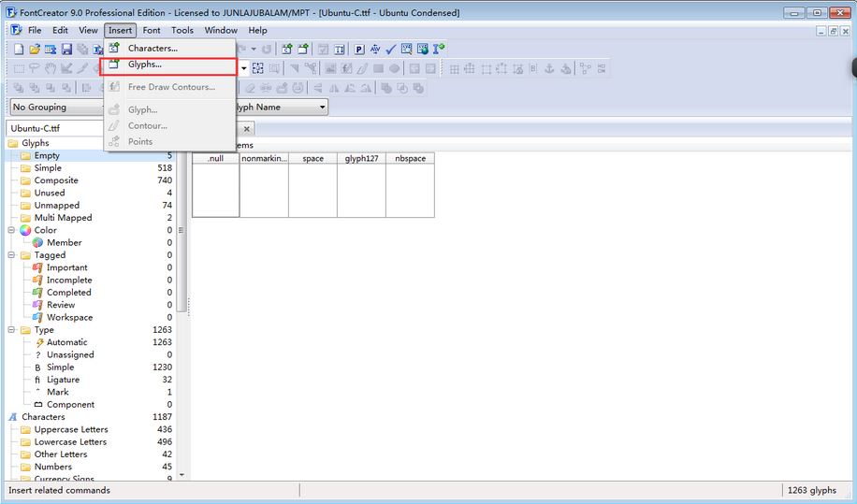This screenshot has height=504, width=857.
Task: Choose Characters... from the Insert menu
Action: tap(153, 48)
